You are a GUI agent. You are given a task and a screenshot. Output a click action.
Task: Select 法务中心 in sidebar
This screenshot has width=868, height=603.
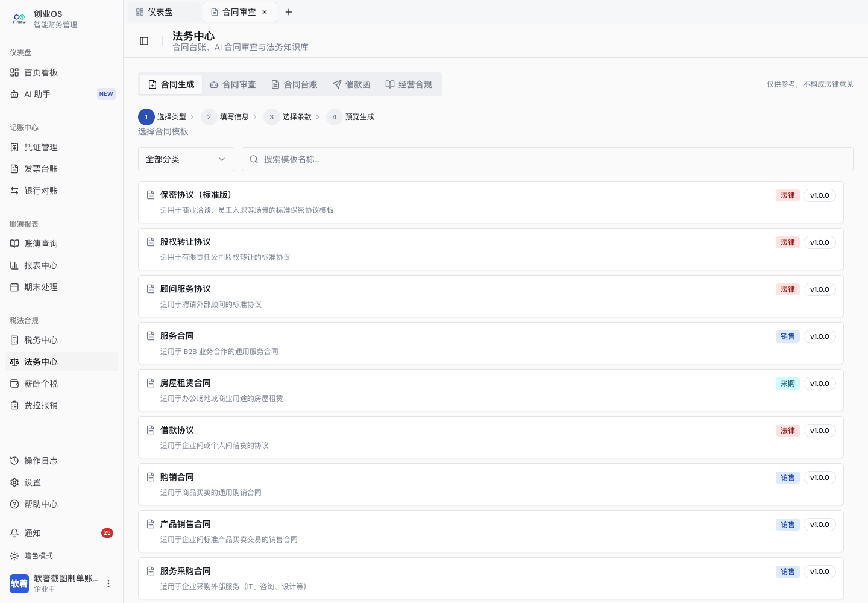click(61, 362)
